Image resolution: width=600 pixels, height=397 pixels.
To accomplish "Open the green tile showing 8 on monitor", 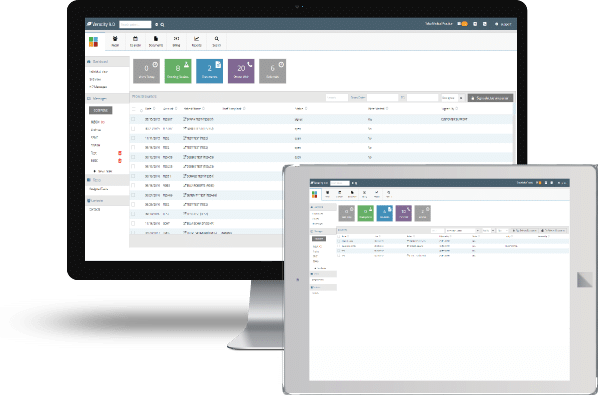I will point(178,71).
